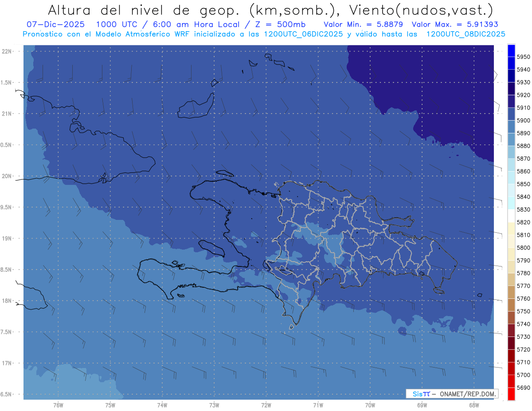Click the colorbar label 5750
Screen dimensions: 532x411
point(524,311)
